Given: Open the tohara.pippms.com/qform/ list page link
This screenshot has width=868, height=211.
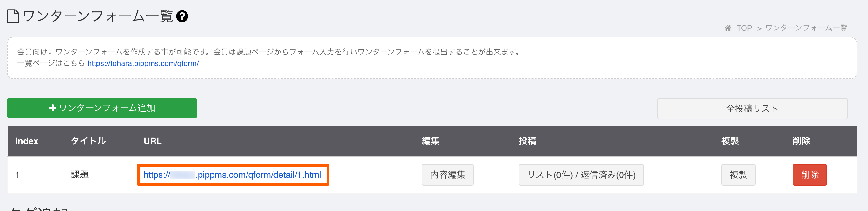Looking at the screenshot, I should (x=143, y=63).
